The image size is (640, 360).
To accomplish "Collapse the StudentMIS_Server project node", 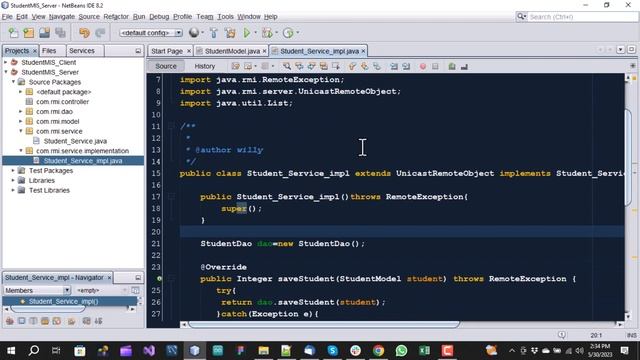I will coord(6,72).
